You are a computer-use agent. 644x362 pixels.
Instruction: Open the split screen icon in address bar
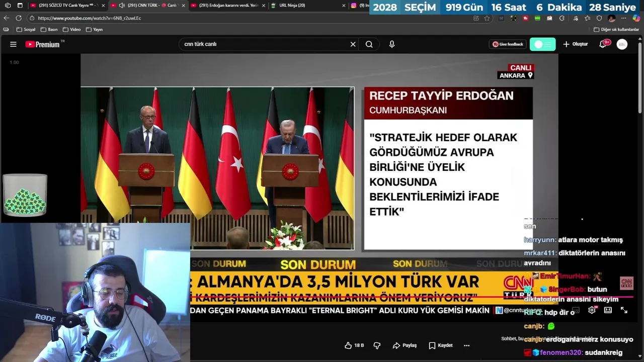tap(476, 18)
